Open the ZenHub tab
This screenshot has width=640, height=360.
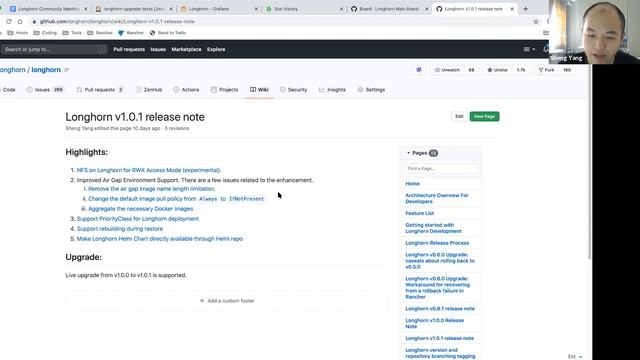[x=149, y=89]
